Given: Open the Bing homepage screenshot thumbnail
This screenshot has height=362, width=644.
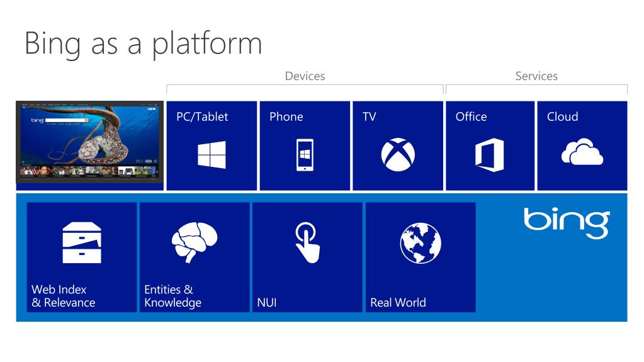Looking at the screenshot, I should tap(90, 142).
